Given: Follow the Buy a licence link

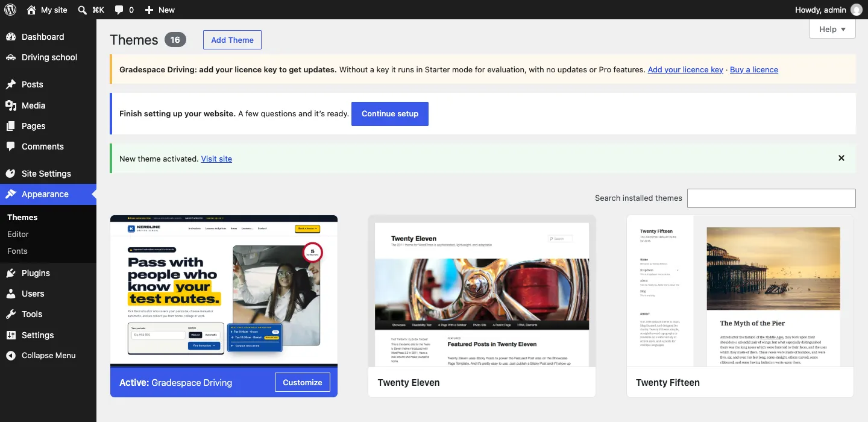Looking at the screenshot, I should pyautogui.click(x=754, y=69).
